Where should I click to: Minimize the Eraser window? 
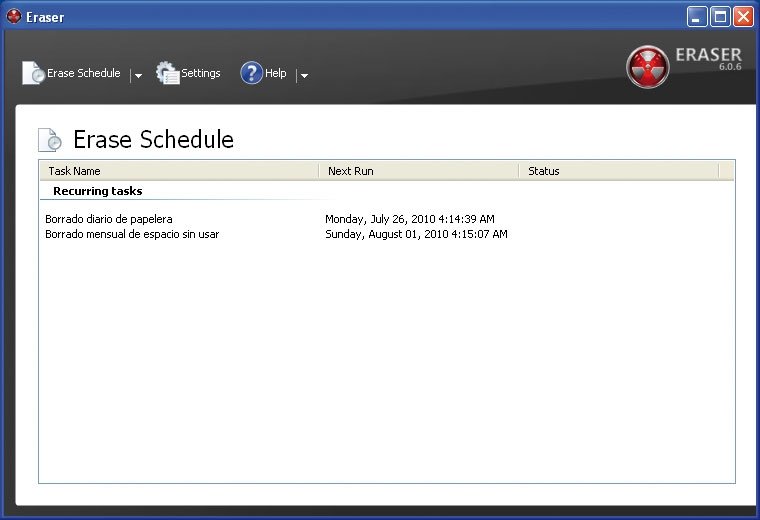697,17
